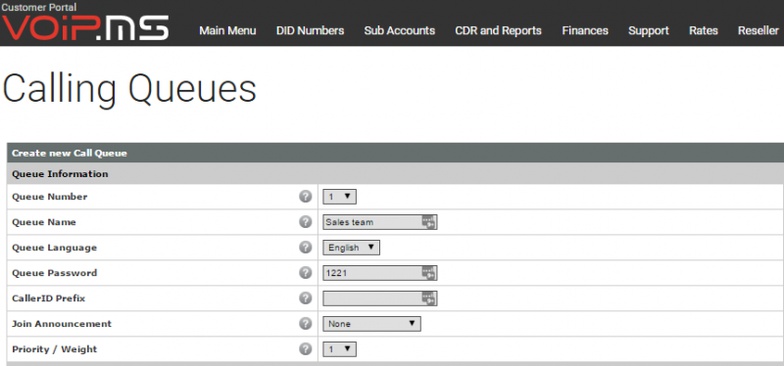Open the Priority / Weight dropdown
The height and width of the screenshot is (366, 784).
[340, 349]
